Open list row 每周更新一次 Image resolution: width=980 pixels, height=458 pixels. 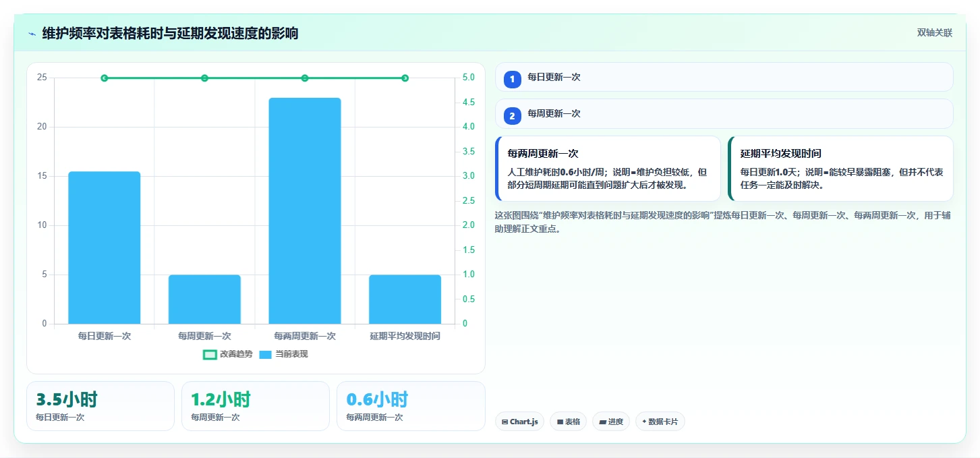[724, 113]
